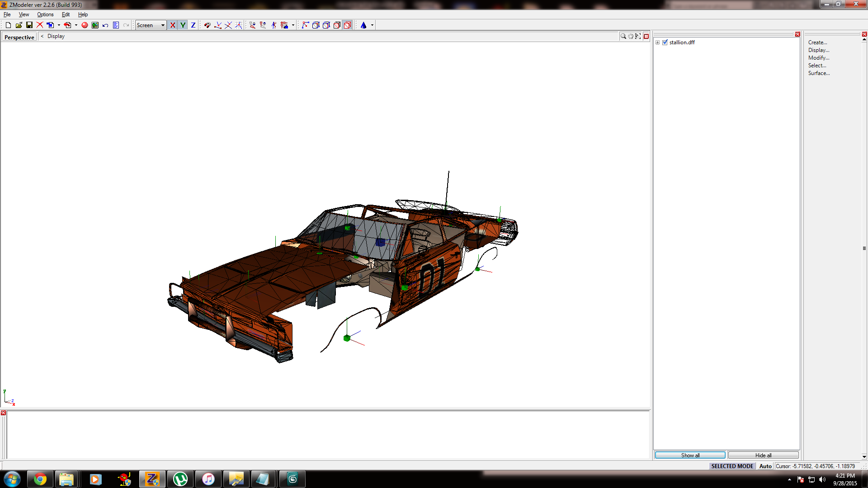The height and width of the screenshot is (488, 868).
Task: Close the bottom message log panel
Action: pyautogui.click(x=3, y=413)
